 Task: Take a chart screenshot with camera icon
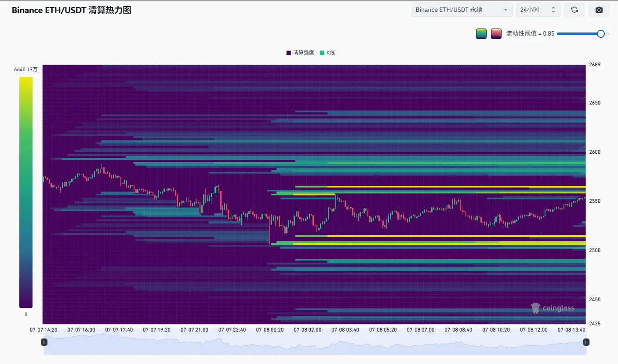click(x=599, y=10)
